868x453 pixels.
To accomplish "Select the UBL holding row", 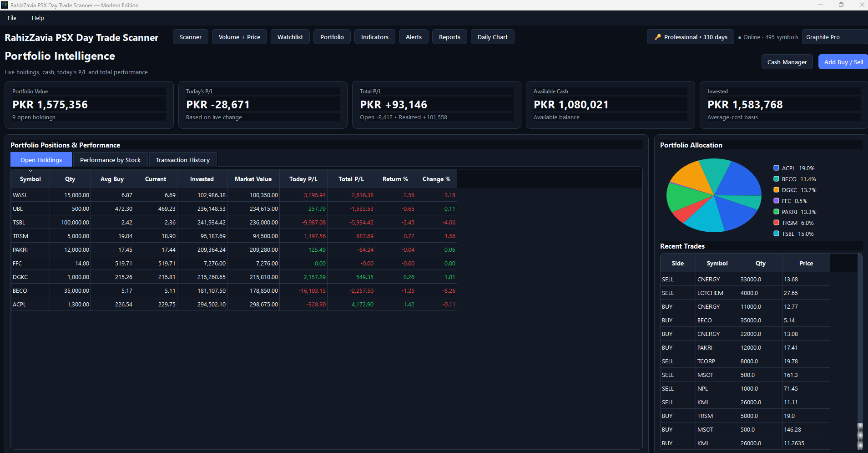I will tap(234, 209).
